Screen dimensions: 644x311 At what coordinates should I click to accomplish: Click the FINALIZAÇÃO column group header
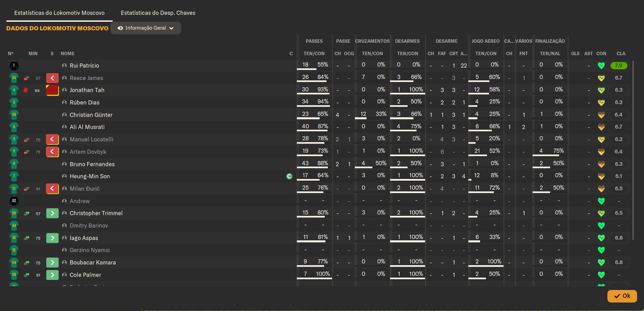click(550, 41)
